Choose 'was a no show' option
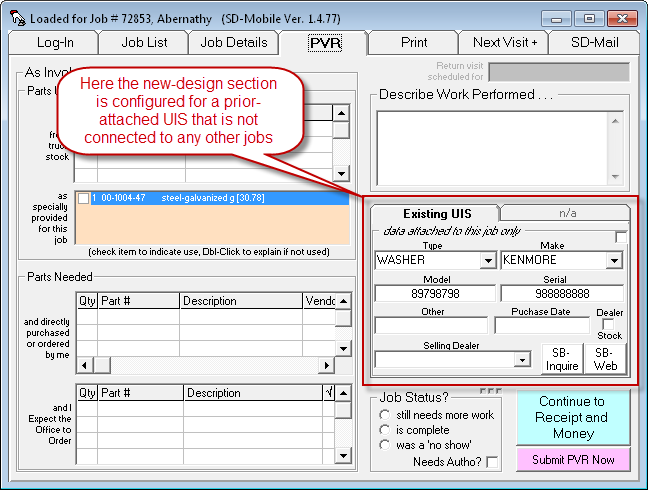 pyautogui.click(x=385, y=445)
